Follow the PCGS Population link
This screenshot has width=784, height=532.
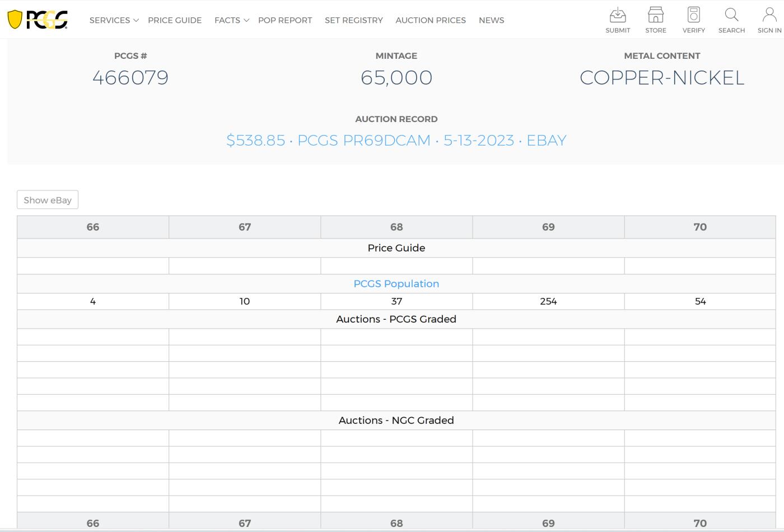point(396,284)
